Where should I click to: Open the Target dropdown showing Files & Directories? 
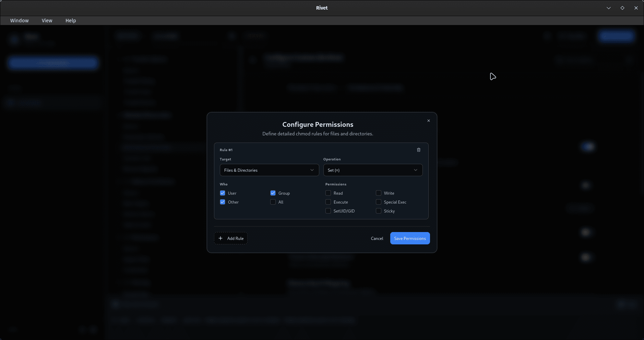coord(269,170)
